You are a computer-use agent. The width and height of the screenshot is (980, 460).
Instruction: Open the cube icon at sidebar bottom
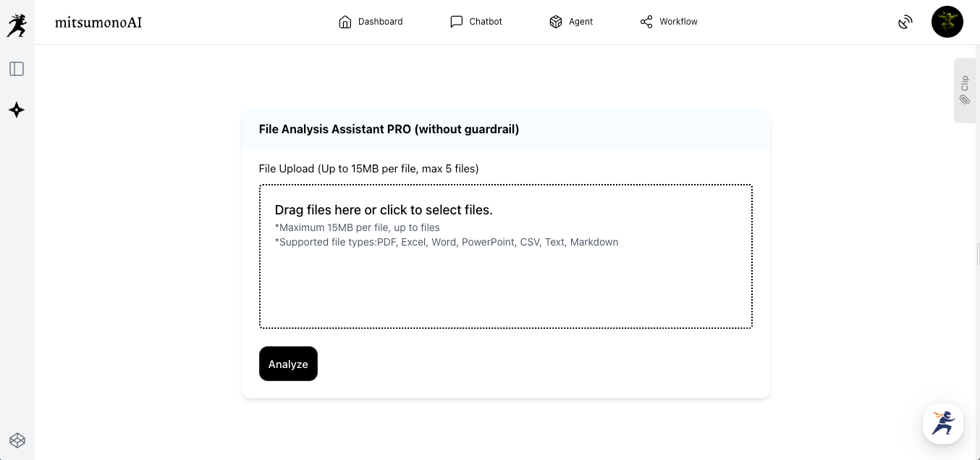pyautogui.click(x=17, y=440)
